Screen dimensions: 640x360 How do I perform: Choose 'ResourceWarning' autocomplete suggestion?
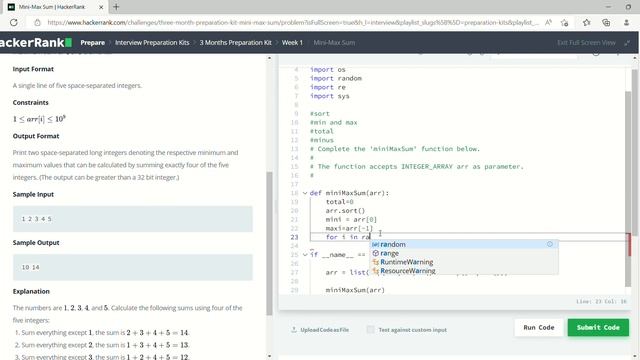(x=464, y=271)
